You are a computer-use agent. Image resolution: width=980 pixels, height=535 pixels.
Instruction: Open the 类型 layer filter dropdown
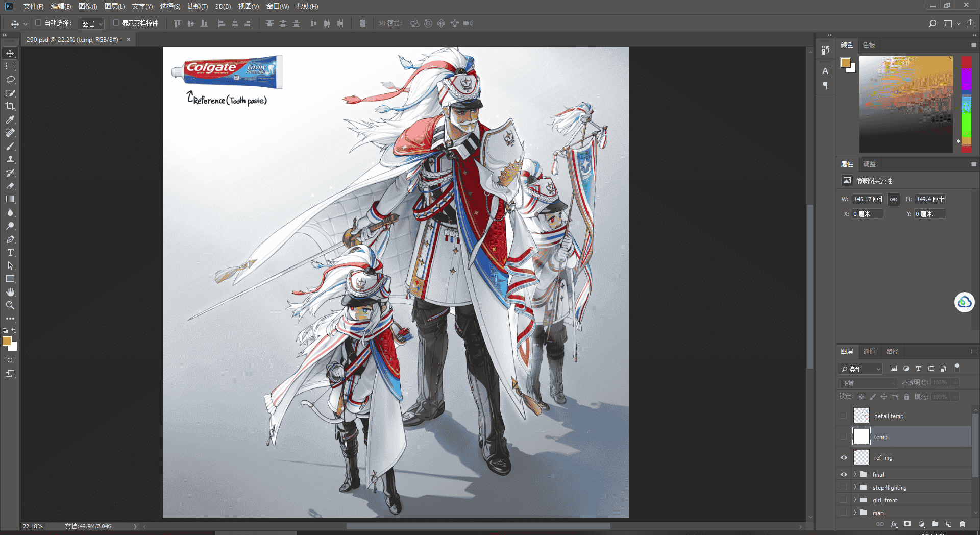861,369
